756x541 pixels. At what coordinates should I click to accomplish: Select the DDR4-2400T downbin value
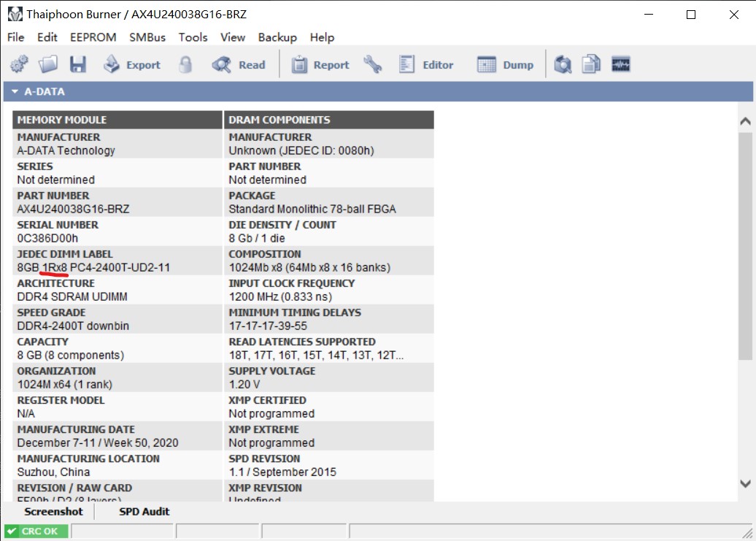[x=73, y=326]
